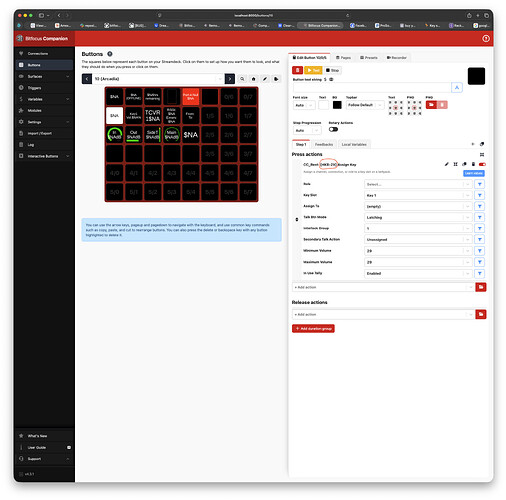Disable the Assign Key action using its red toggle
Image resolution: width=506 pixels, height=500 pixels.
point(482,164)
